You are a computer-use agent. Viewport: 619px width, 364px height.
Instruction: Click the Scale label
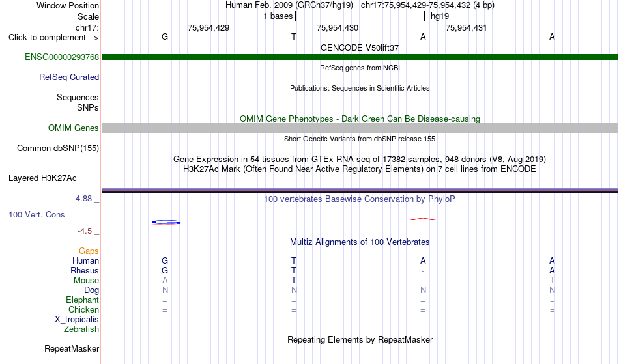tap(88, 16)
